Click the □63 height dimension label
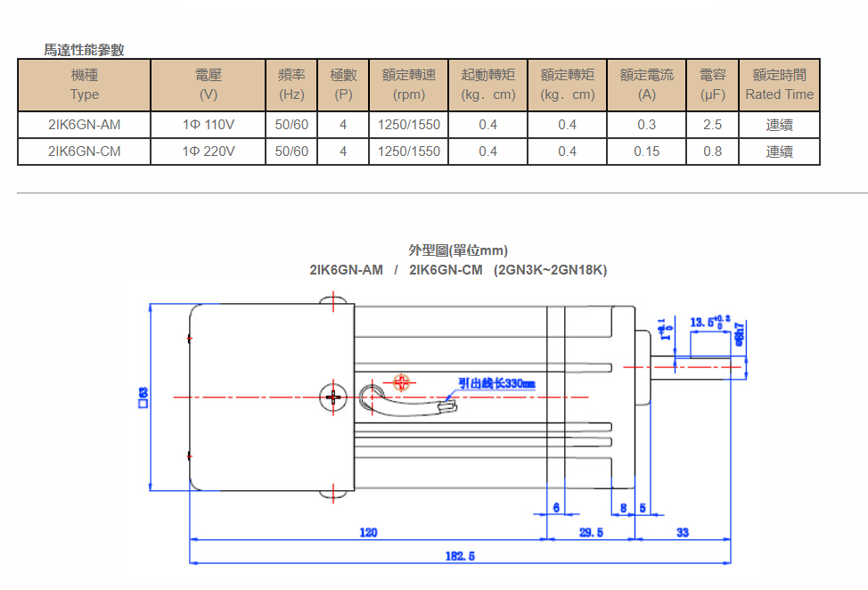Image resolution: width=868 pixels, height=590 pixels. (x=143, y=397)
